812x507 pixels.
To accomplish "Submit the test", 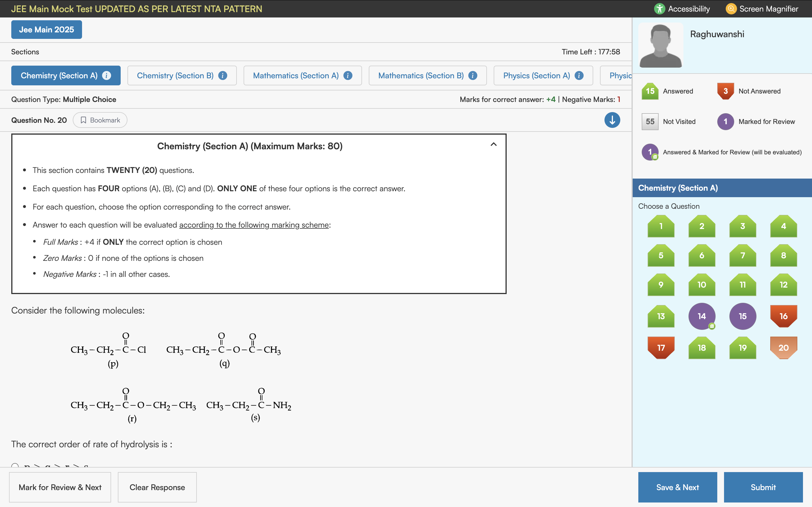I will 763,487.
